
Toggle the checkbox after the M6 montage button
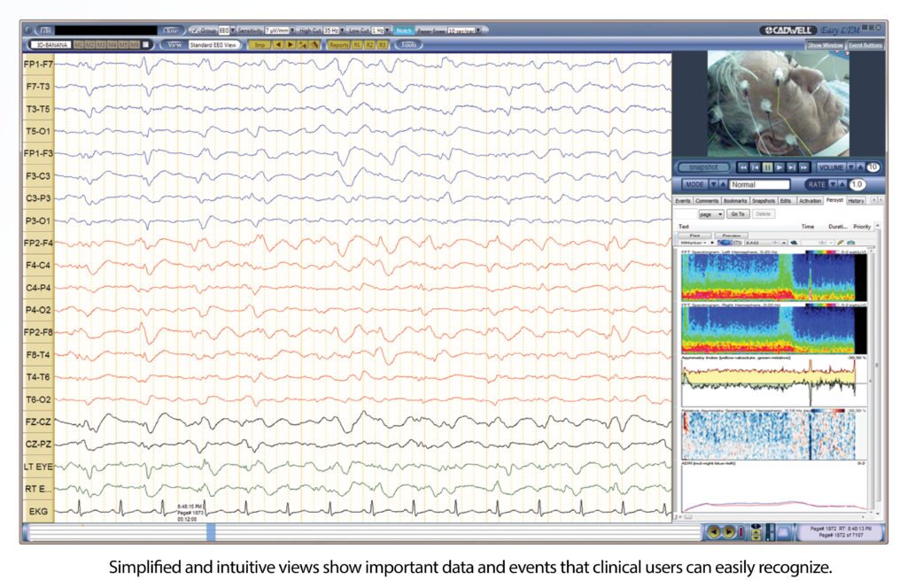pyautogui.click(x=146, y=44)
